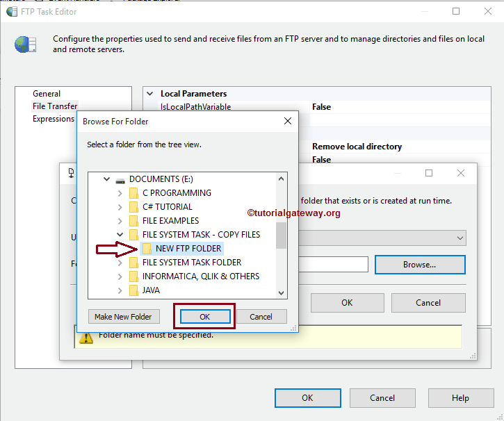Click the warning icon beside the folder name message
The image size is (504, 421).
coord(86,338)
